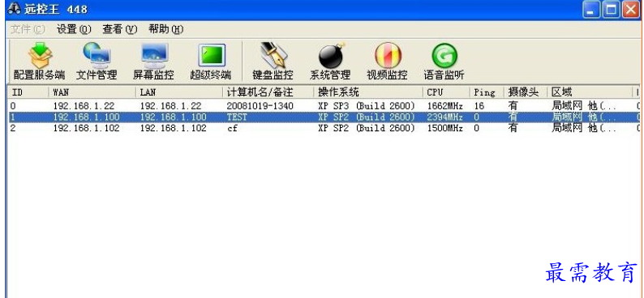Start 语音监听 voice listening
The image size is (644, 298).
[444, 62]
